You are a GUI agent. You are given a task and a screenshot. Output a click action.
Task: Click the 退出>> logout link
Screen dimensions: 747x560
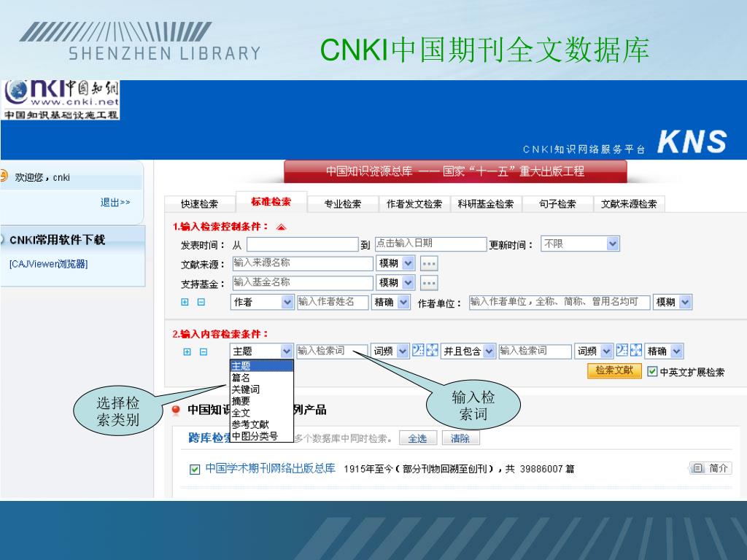115,203
